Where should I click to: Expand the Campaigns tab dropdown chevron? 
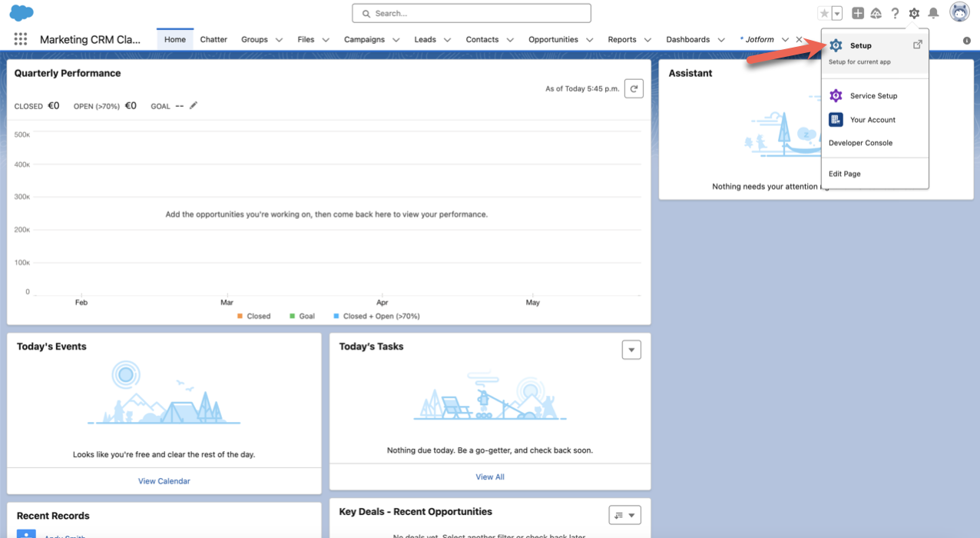[x=396, y=40]
